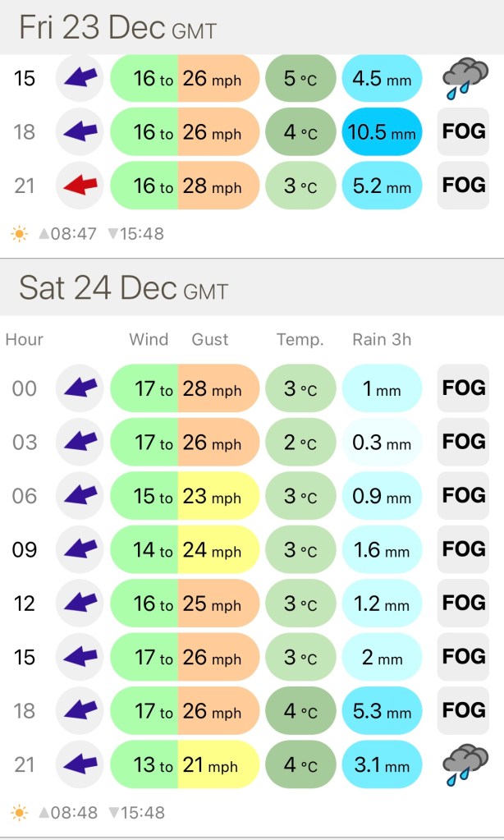Open the Sat 24 Dec day header
Image resolution: width=504 pixels, height=840 pixels.
pyautogui.click(x=123, y=287)
